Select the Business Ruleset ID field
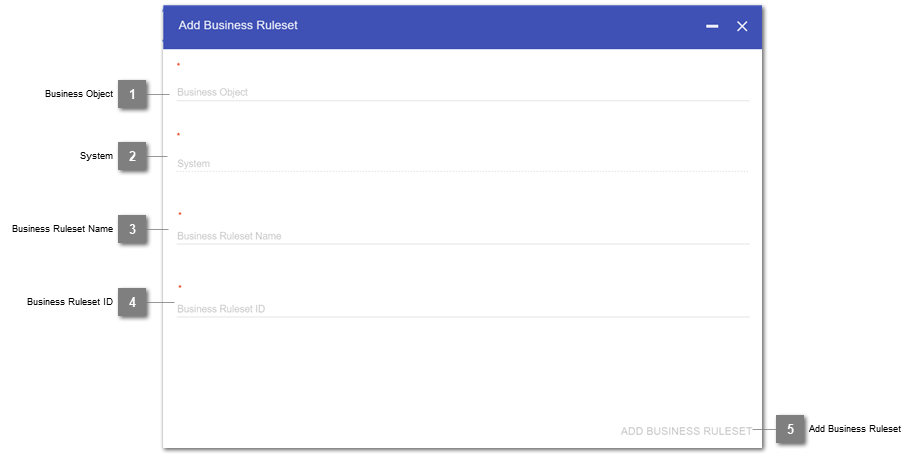The height and width of the screenshot is (457, 917). pos(462,309)
